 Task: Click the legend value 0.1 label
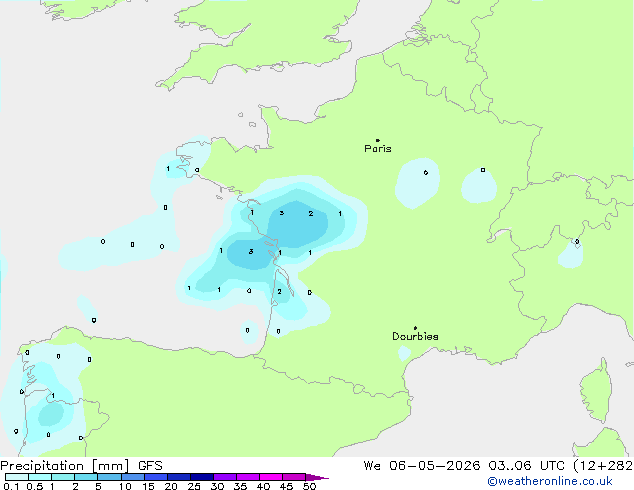point(11,486)
